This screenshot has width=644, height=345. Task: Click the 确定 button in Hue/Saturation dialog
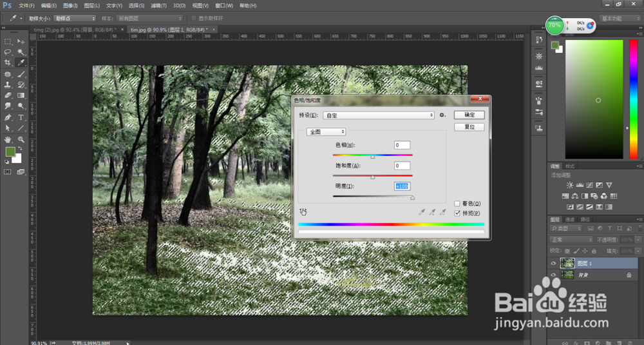click(469, 115)
